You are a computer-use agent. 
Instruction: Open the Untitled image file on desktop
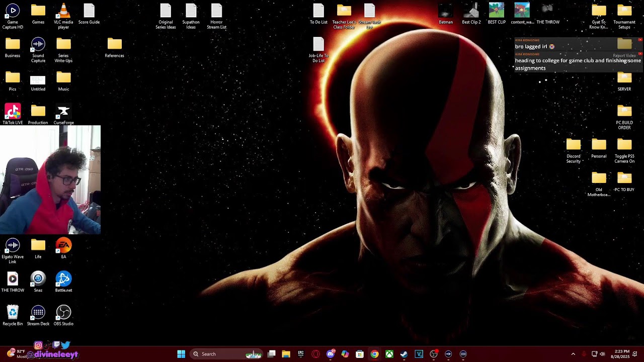coord(38,83)
